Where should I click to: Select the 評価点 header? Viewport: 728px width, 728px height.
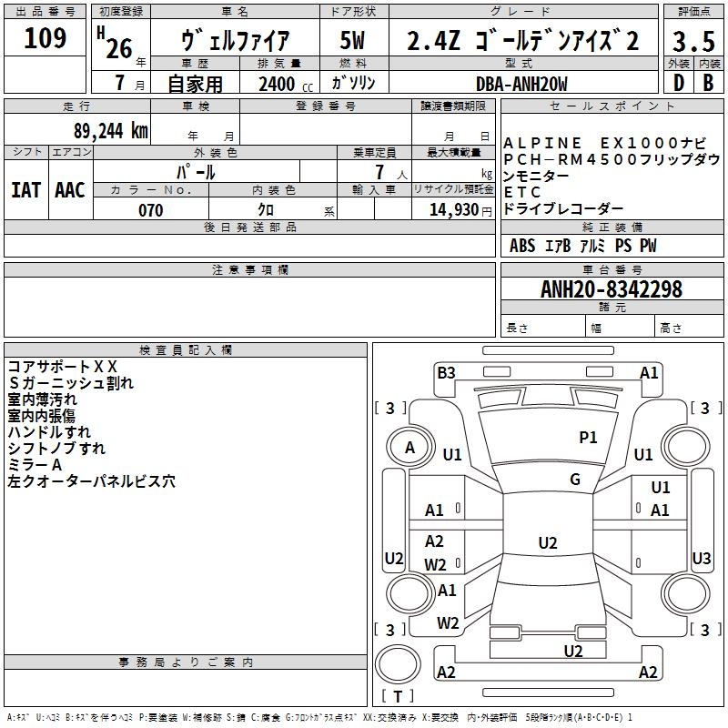[x=693, y=12]
